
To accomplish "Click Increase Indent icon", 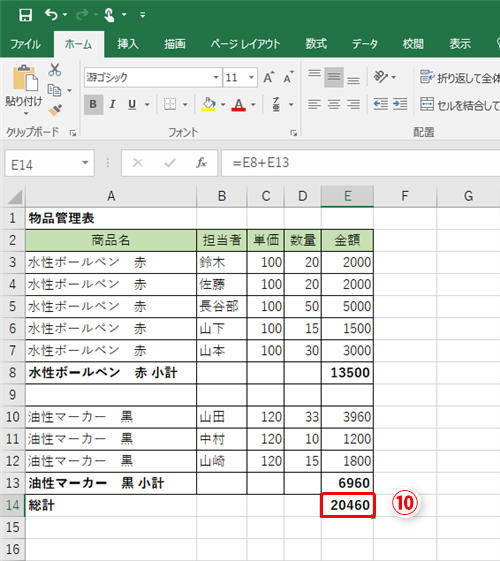I will 400,104.
